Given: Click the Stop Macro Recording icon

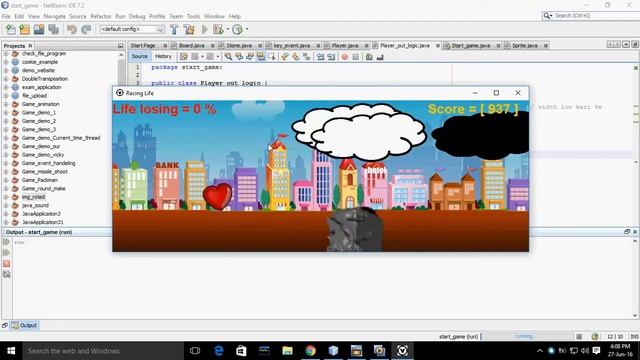Looking at the screenshot, I should click(x=356, y=57).
